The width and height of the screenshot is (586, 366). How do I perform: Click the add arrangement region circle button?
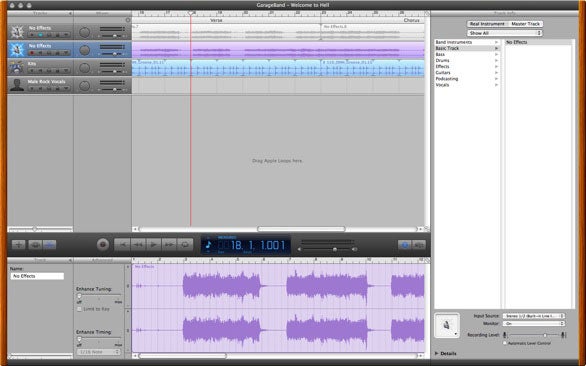tap(128, 20)
